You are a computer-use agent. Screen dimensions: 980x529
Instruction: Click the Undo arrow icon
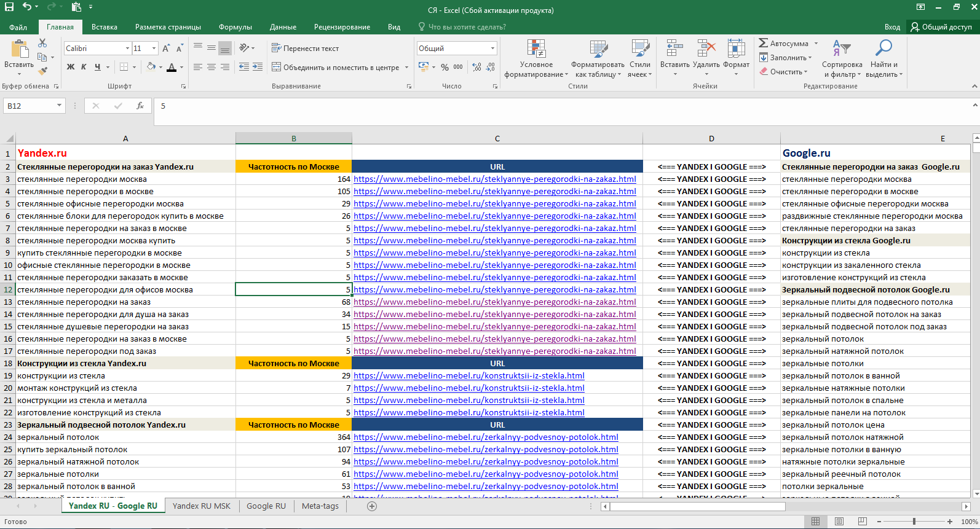(27, 7)
